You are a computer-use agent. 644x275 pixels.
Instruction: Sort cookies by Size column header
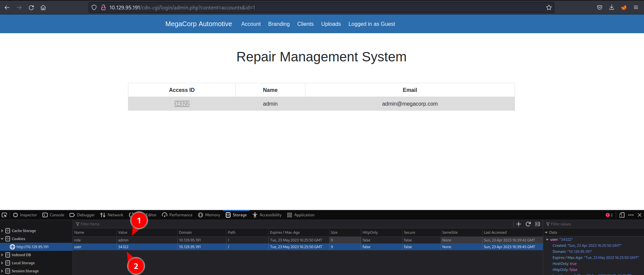[345, 232]
